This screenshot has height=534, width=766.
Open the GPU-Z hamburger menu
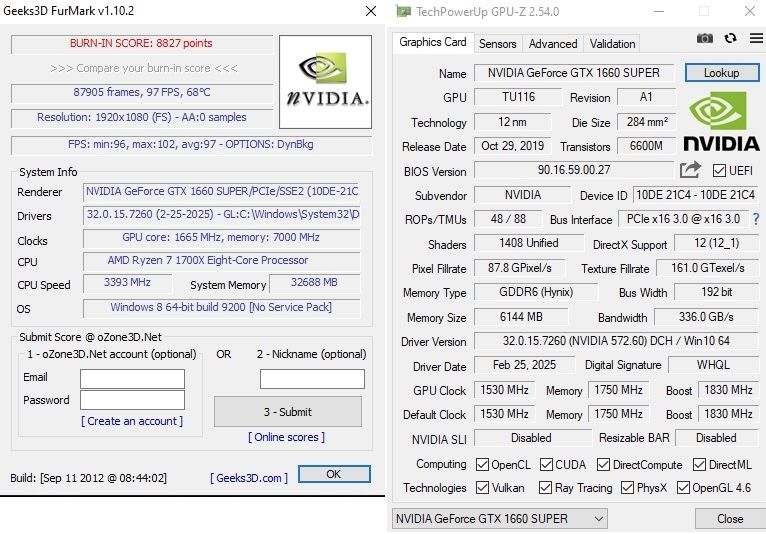click(x=756, y=38)
